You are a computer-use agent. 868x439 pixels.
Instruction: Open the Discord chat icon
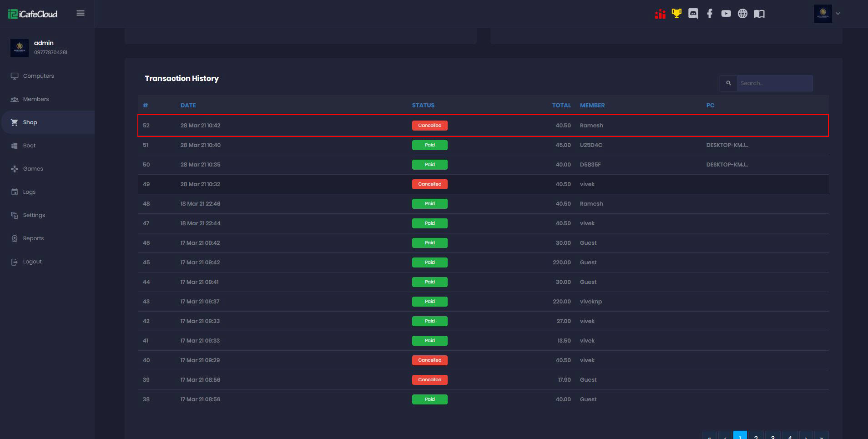(693, 14)
